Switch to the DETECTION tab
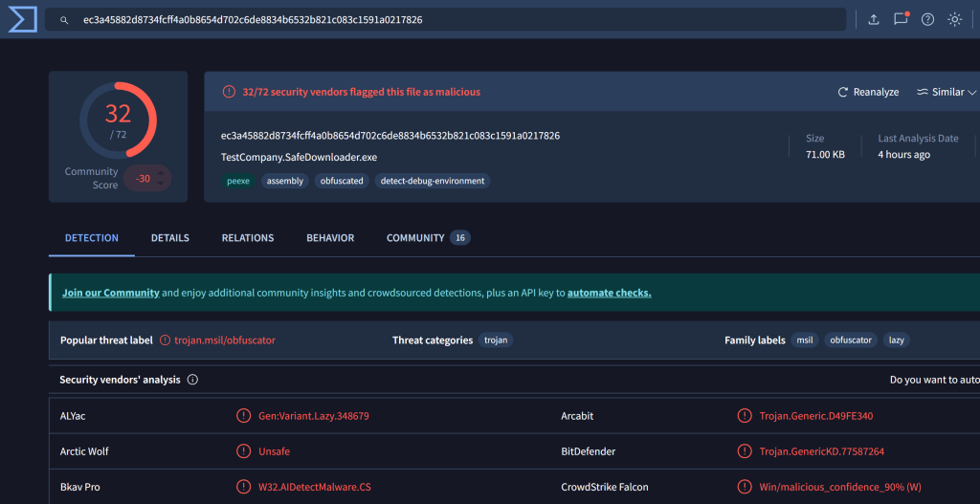Viewport: 980px width, 504px height. tap(92, 238)
